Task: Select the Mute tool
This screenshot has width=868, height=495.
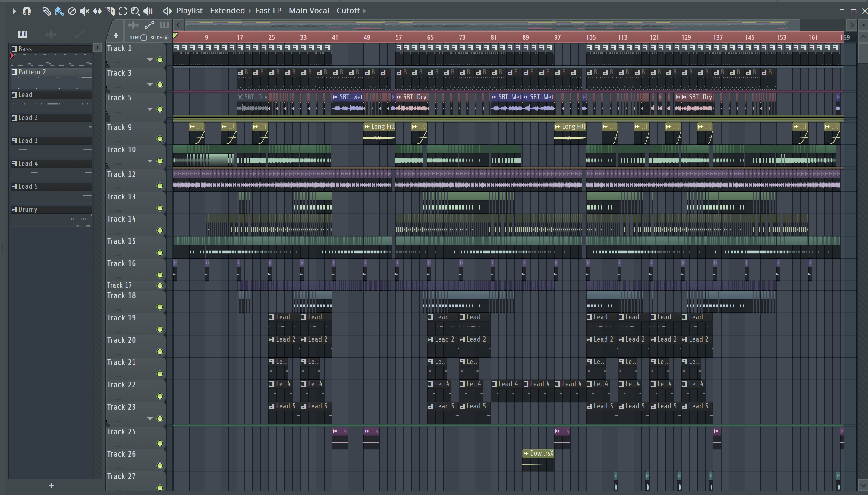Action: 84,11
